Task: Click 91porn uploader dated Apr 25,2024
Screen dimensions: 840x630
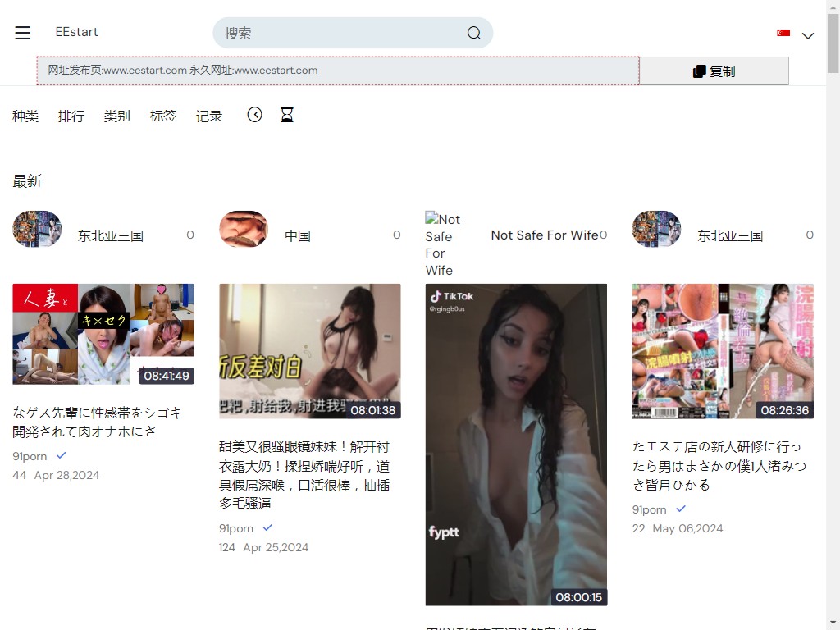Action: pos(236,529)
